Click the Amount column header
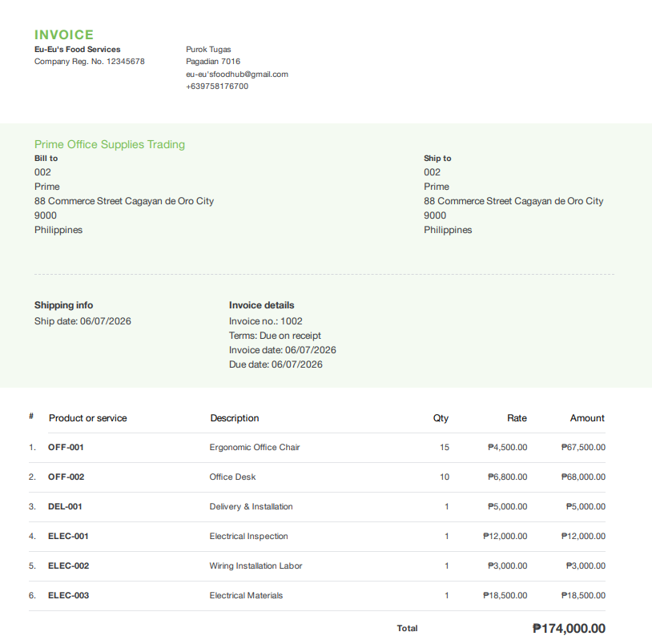 [x=587, y=418]
